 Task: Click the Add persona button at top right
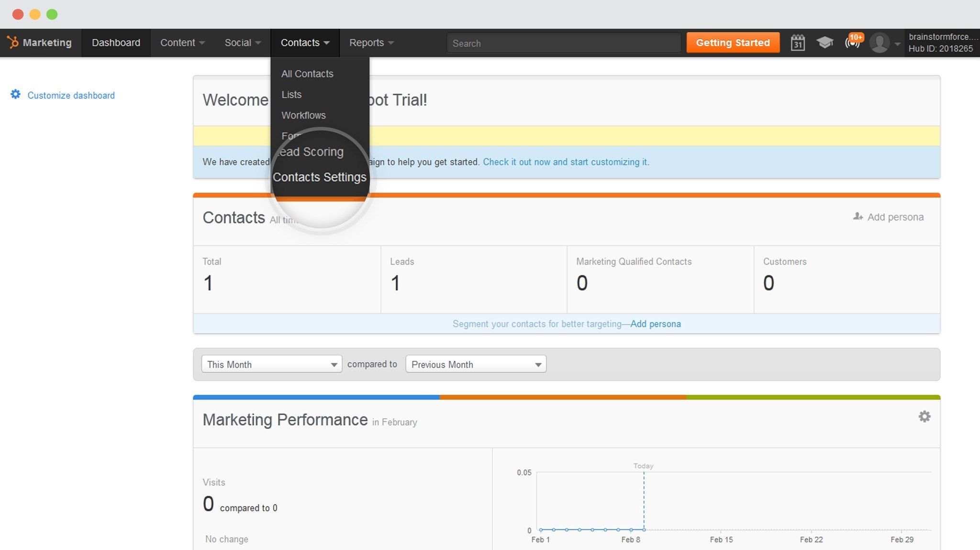coord(888,217)
